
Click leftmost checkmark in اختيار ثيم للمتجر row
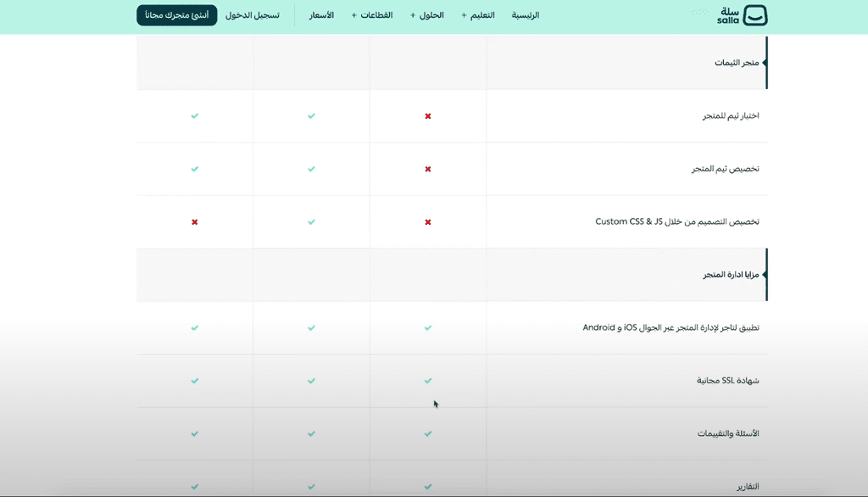pos(194,116)
